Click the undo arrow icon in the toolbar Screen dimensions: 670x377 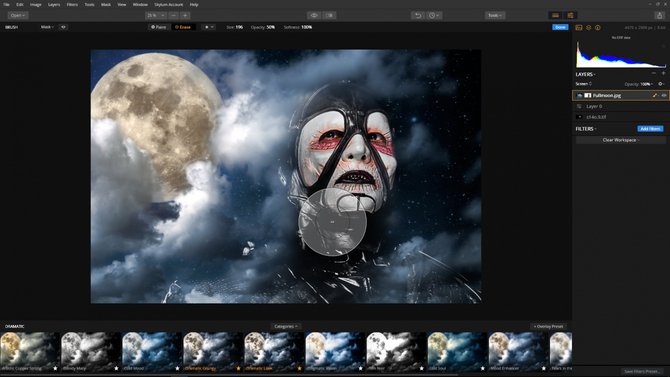click(x=418, y=15)
